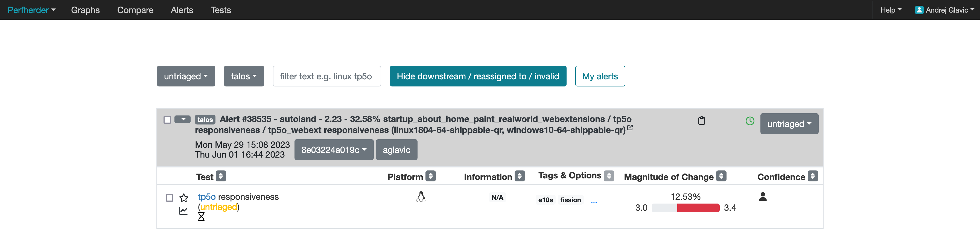Open the external link icon beside the alert title
The height and width of the screenshot is (229, 980).
630,128
